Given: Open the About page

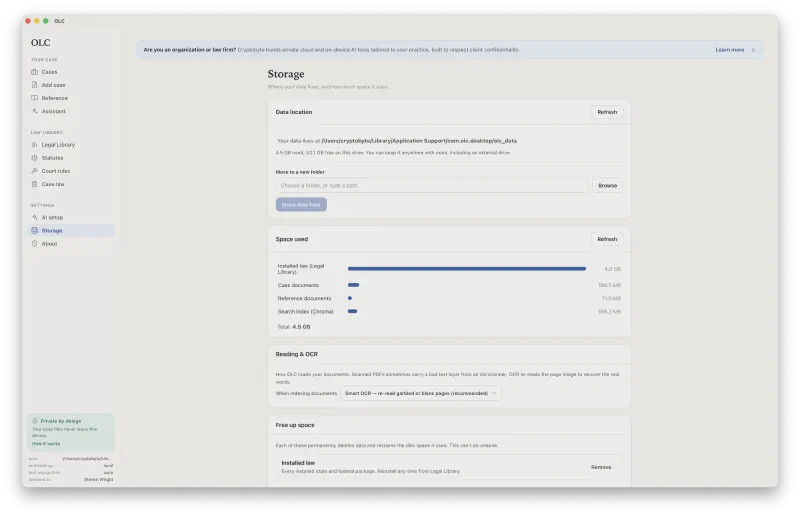Looking at the screenshot, I should point(71,243).
